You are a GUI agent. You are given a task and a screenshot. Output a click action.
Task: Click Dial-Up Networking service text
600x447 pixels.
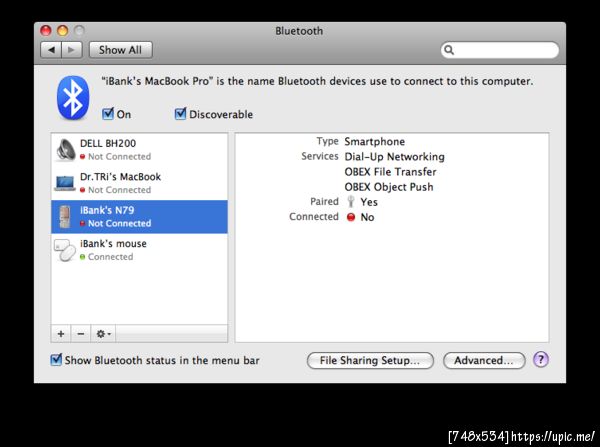pos(395,157)
